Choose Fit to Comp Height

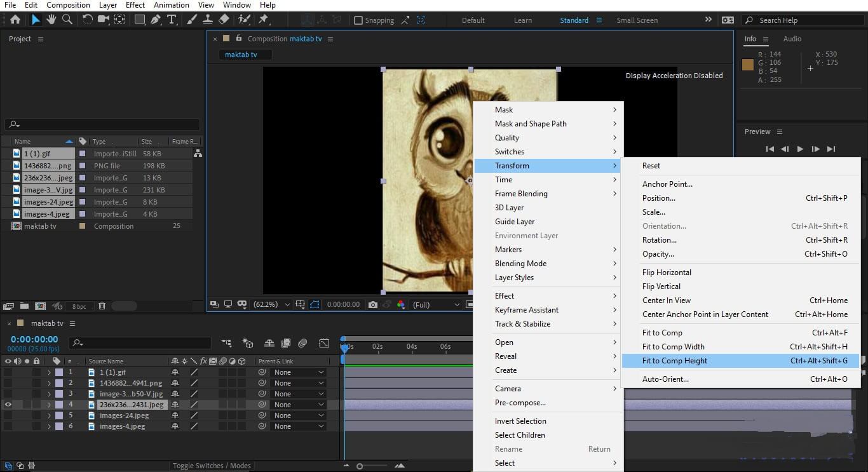coord(674,361)
